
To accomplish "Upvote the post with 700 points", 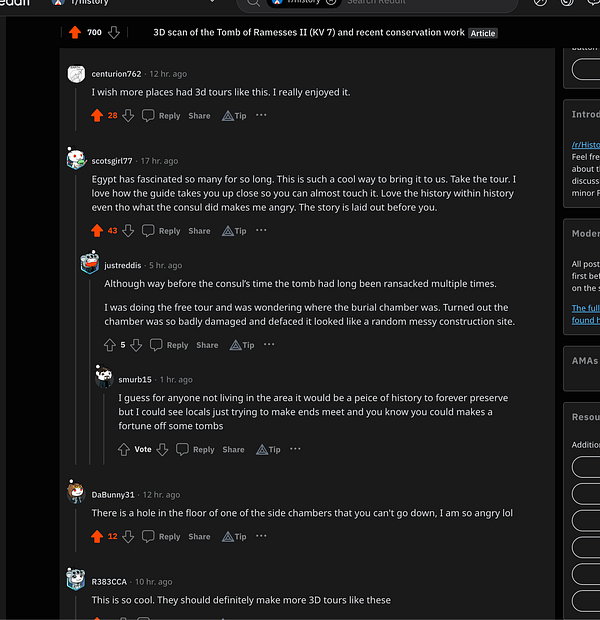I will tap(75, 32).
